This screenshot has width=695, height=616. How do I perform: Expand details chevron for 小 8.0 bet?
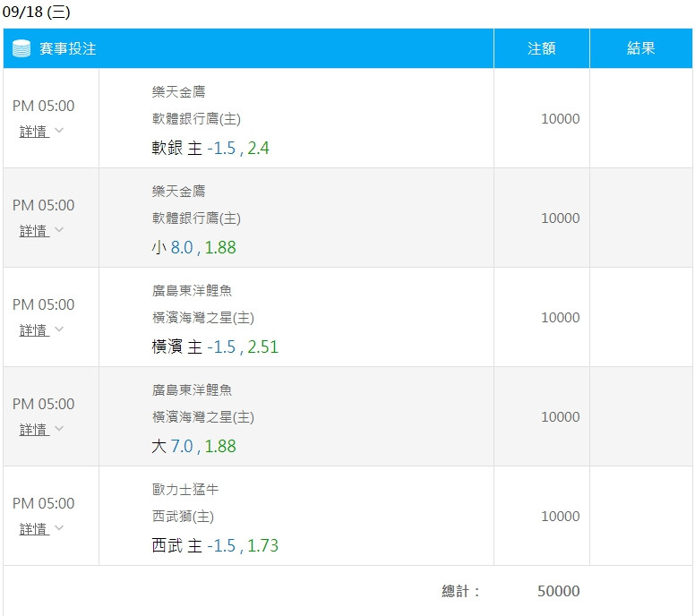point(59,230)
